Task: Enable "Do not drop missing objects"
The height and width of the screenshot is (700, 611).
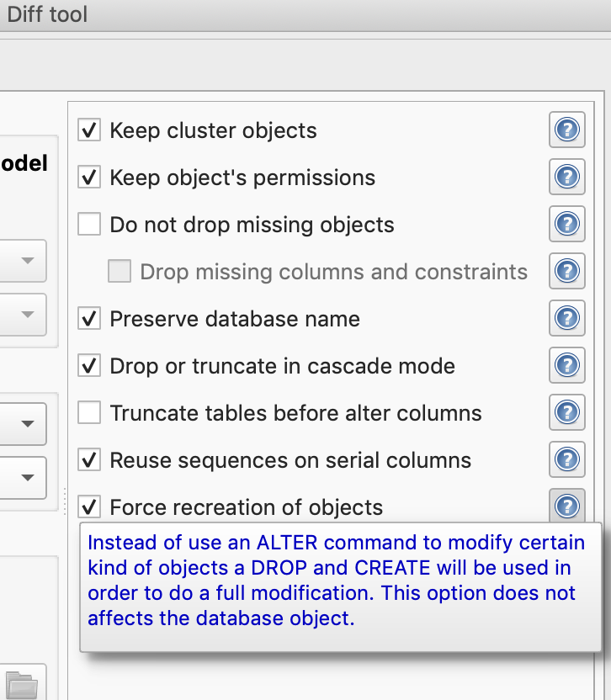Action: click(x=89, y=225)
